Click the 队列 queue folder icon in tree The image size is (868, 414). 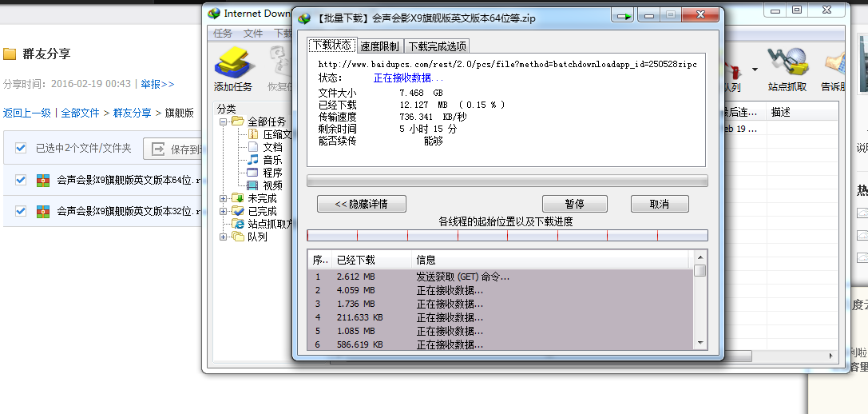pos(238,237)
